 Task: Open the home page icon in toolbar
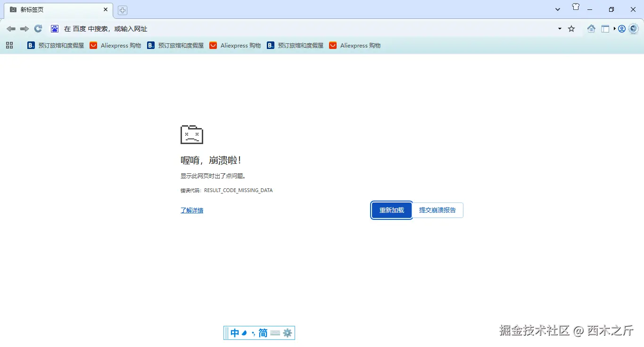pos(591,29)
